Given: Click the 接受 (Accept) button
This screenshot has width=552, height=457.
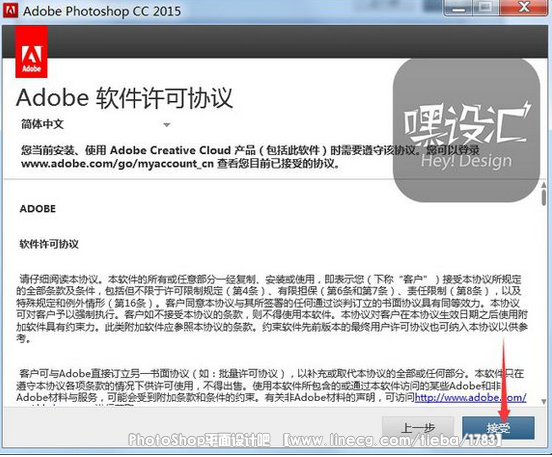Looking at the screenshot, I should [x=498, y=428].
